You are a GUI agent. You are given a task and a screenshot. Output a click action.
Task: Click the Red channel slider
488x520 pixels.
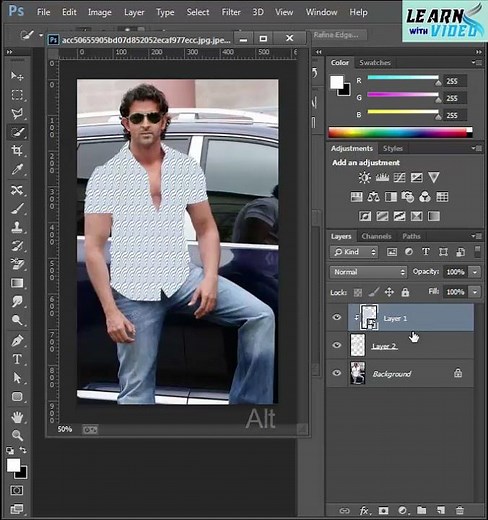(x=403, y=78)
